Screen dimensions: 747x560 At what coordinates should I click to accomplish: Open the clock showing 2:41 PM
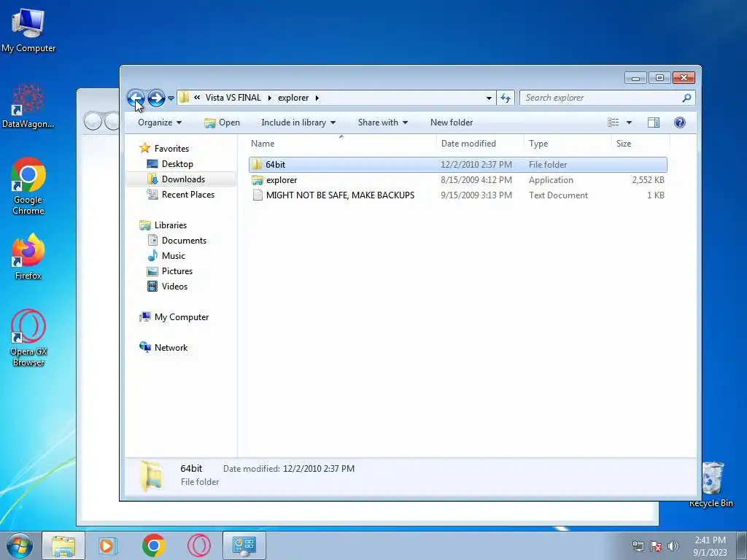point(710,546)
